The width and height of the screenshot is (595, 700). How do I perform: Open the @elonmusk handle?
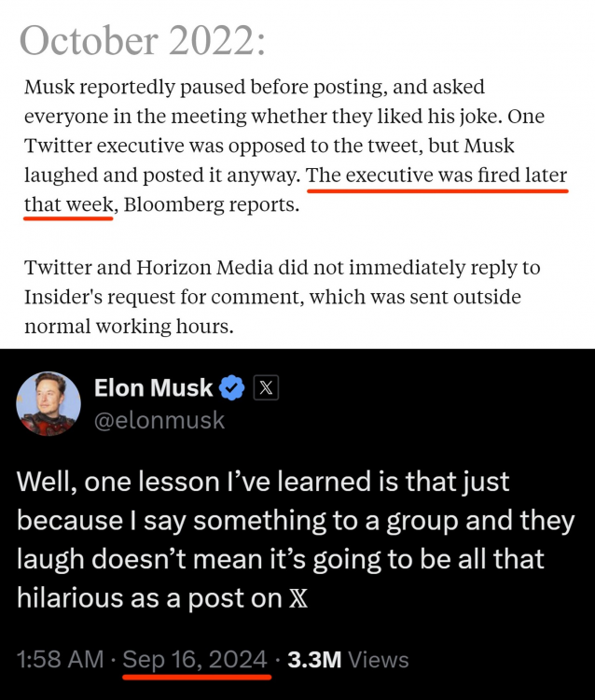point(159,420)
